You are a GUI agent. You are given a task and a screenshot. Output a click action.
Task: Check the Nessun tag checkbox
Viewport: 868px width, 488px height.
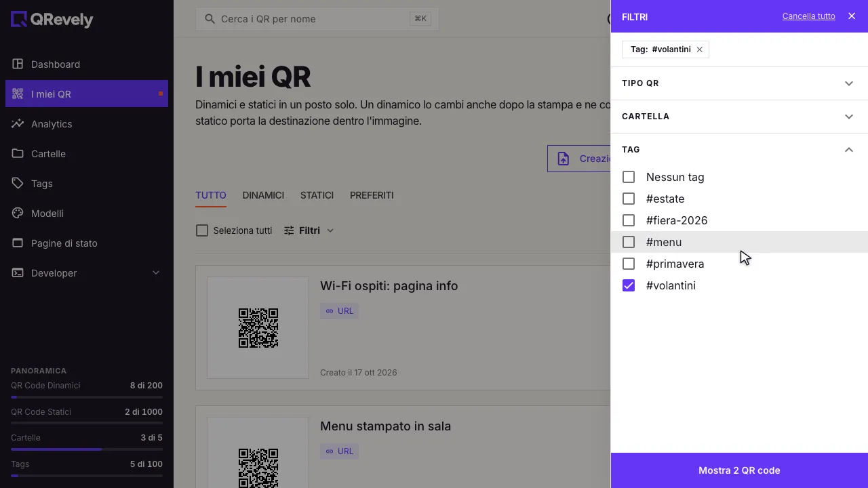point(629,177)
